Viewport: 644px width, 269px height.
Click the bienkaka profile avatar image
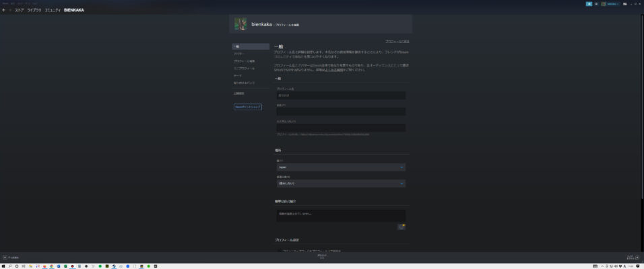[240, 24]
